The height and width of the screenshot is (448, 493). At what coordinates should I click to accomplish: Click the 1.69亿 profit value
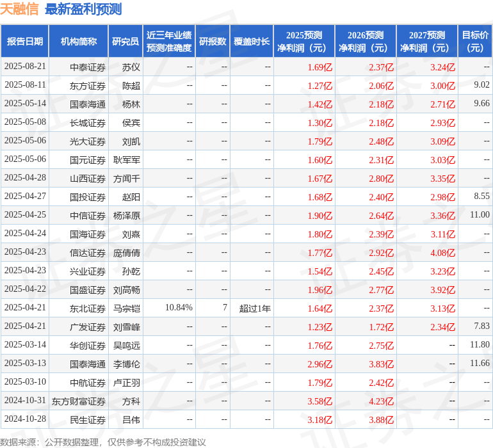[319, 67]
